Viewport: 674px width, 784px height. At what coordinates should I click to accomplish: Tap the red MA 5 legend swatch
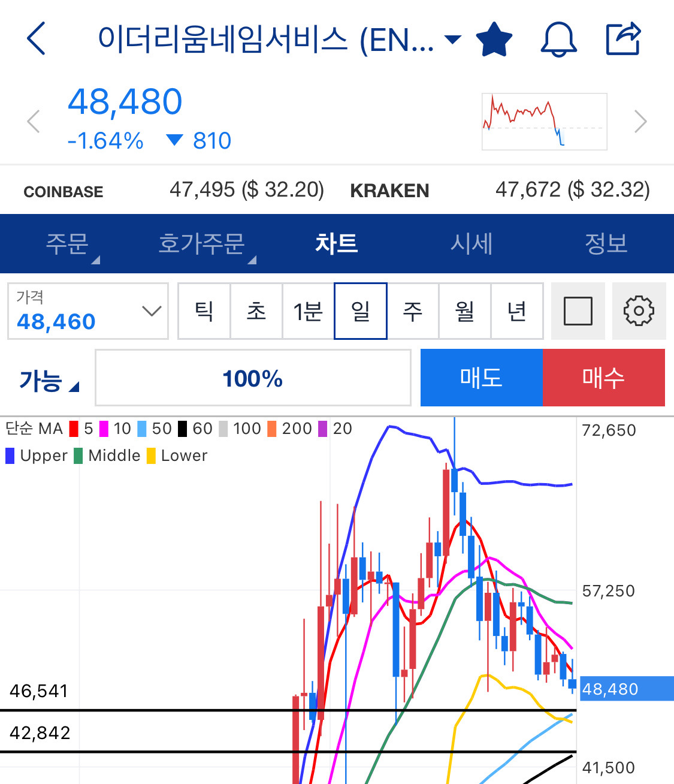pos(74,429)
